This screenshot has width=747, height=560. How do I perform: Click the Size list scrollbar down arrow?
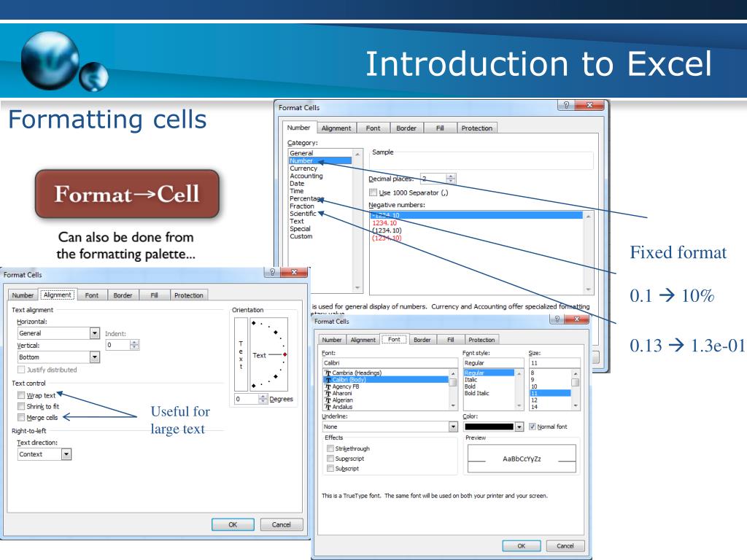coord(576,405)
